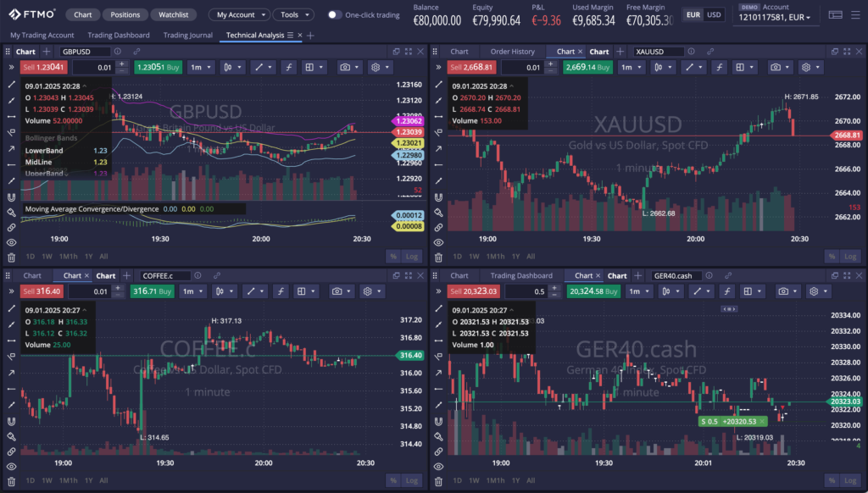Image resolution: width=868 pixels, height=493 pixels.
Task: Open chart settings gear on the COFFEE.c panel
Action: [367, 292]
